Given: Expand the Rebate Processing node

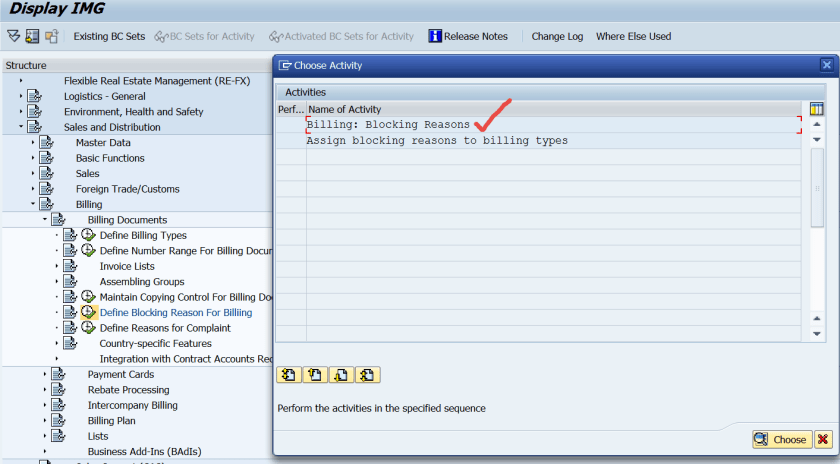Looking at the screenshot, I should (44, 390).
